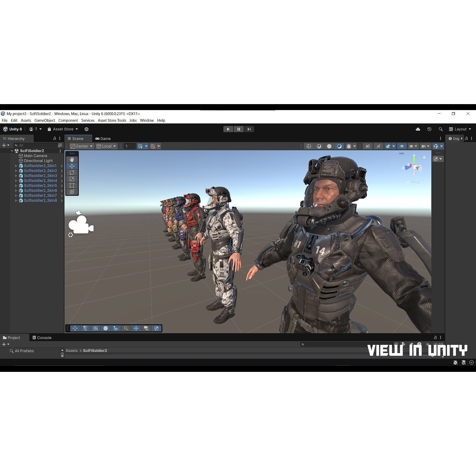
Task: Toggle Hierarchy panel lock
Action: click(x=55, y=138)
